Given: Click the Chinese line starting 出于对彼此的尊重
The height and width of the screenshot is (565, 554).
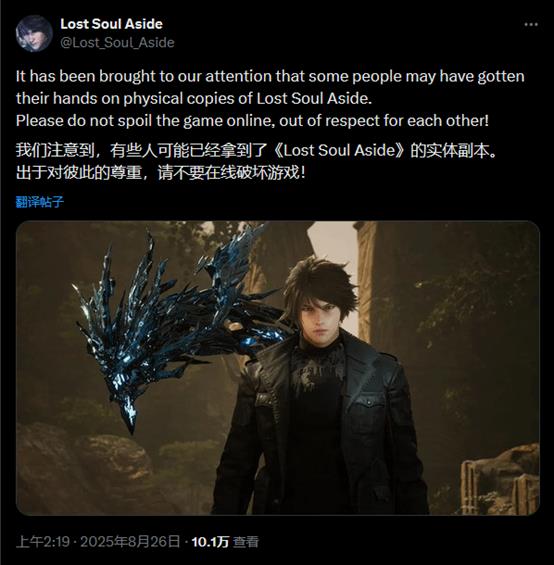Looking at the screenshot, I should point(161,173).
